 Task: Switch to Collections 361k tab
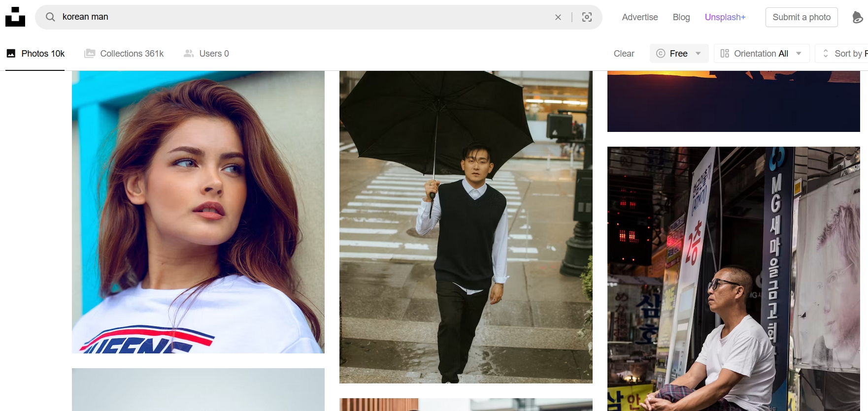[x=132, y=54]
